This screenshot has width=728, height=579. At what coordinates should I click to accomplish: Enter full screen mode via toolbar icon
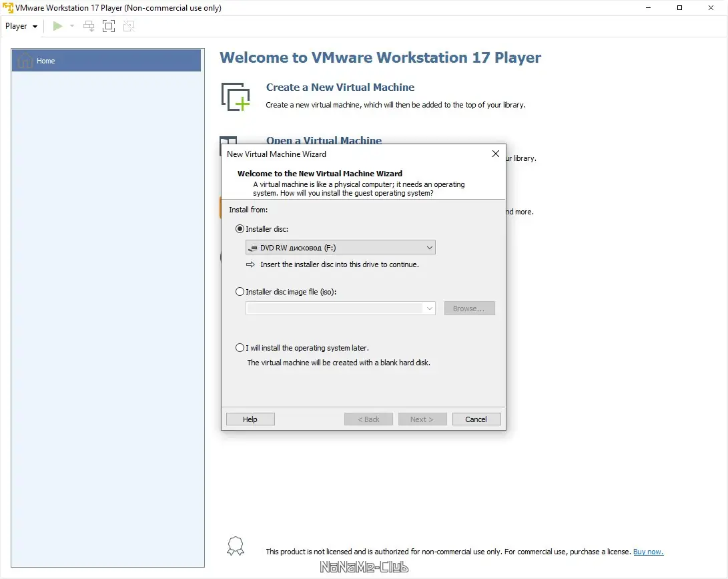(109, 26)
